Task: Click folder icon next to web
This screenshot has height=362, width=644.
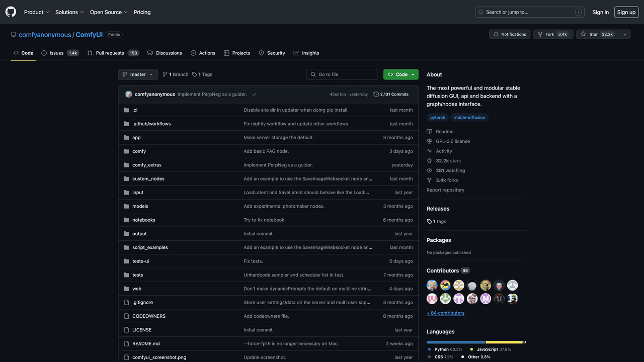Action: [127, 289]
